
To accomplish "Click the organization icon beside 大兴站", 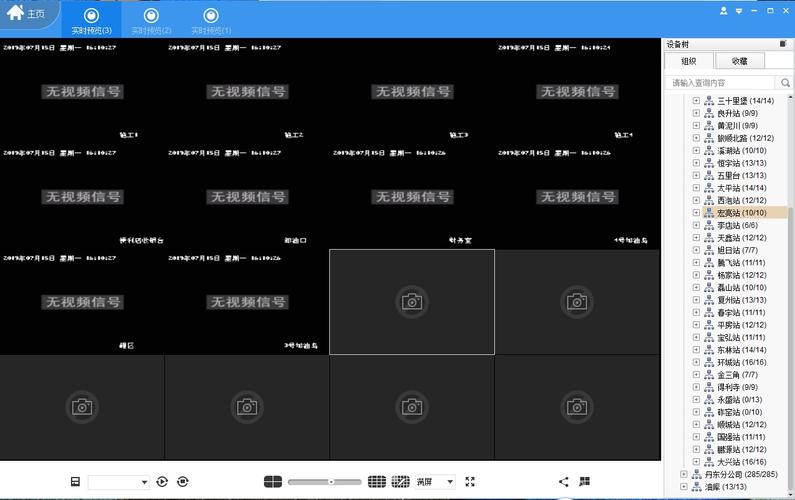I will [709, 461].
